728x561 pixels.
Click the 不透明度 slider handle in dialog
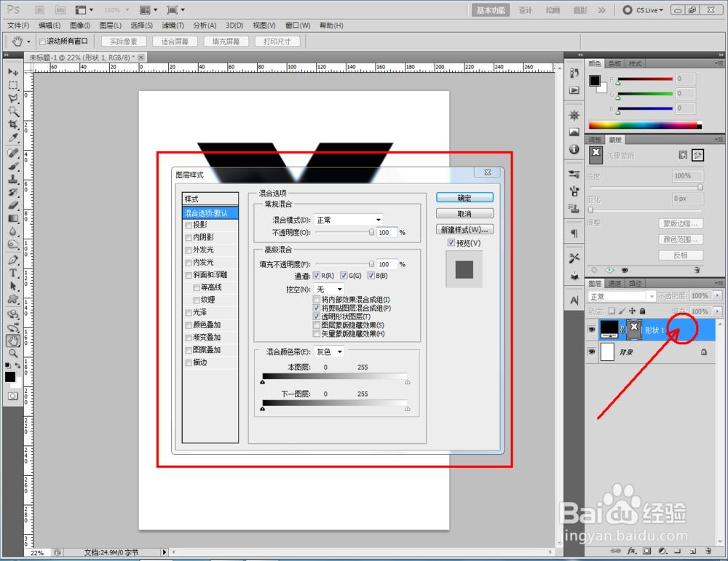click(x=371, y=232)
